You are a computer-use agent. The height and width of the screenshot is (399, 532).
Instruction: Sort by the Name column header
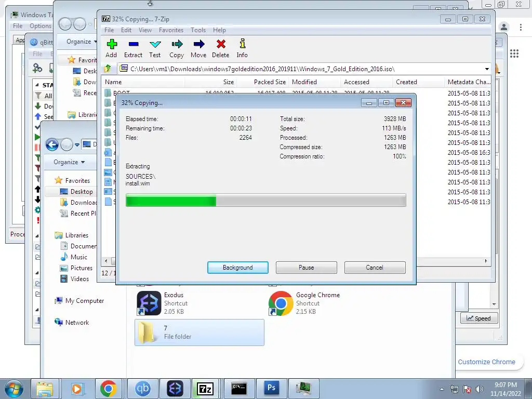tap(143, 82)
